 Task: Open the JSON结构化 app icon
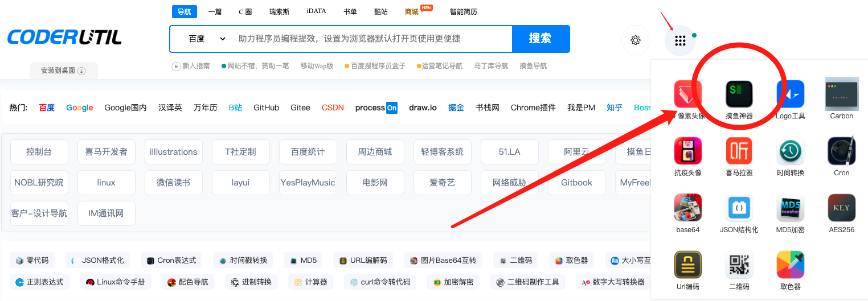pos(739,208)
